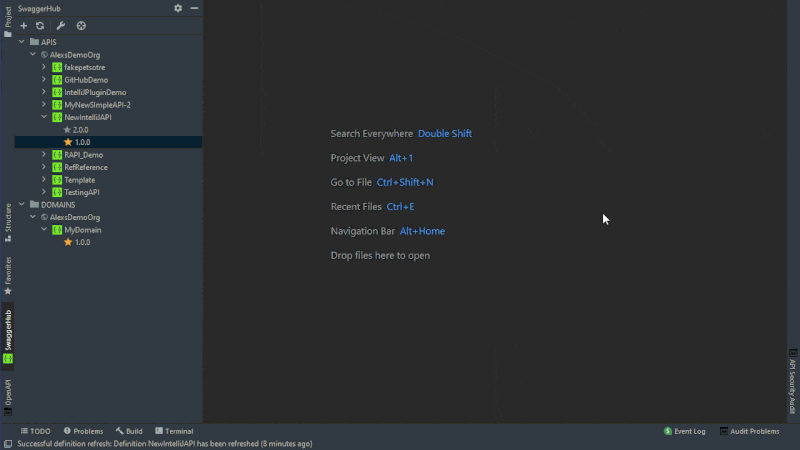Click the gold star next to NewIntelliJAPI 1.0.0

pyautogui.click(x=68, y=142)
